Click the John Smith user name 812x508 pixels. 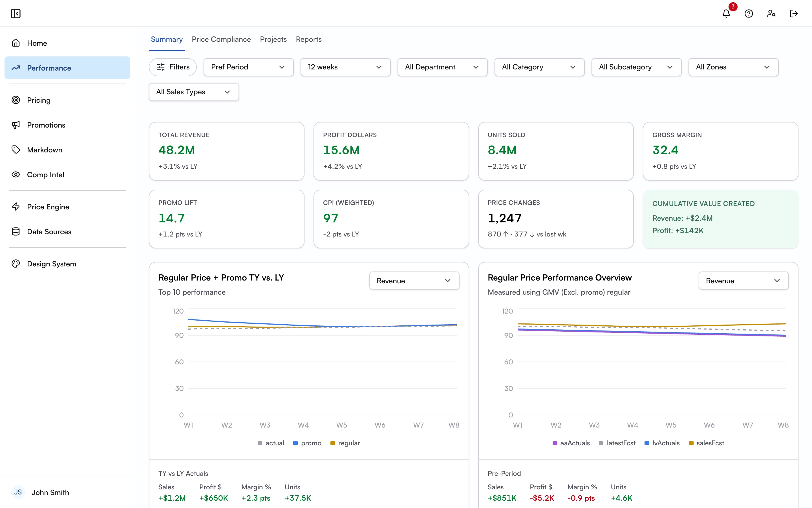click(x=50, y=492)
